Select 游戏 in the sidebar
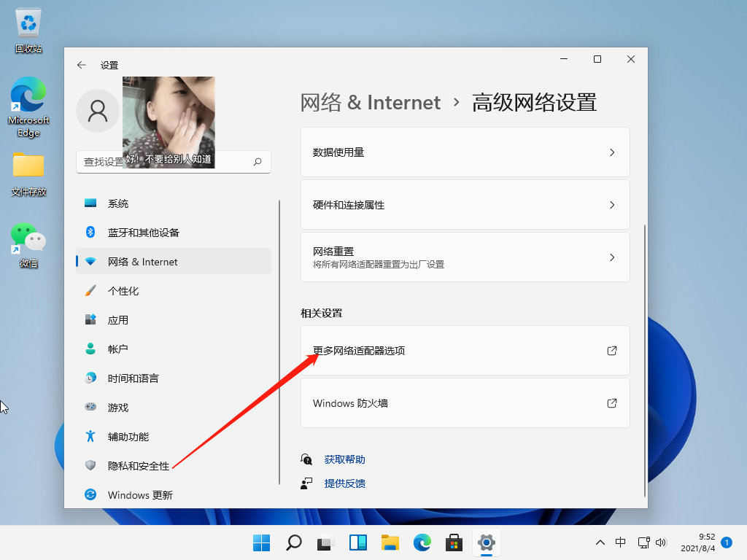Image resolution: width=747 pixels, height=560 pixels. [x=117, y=408]
